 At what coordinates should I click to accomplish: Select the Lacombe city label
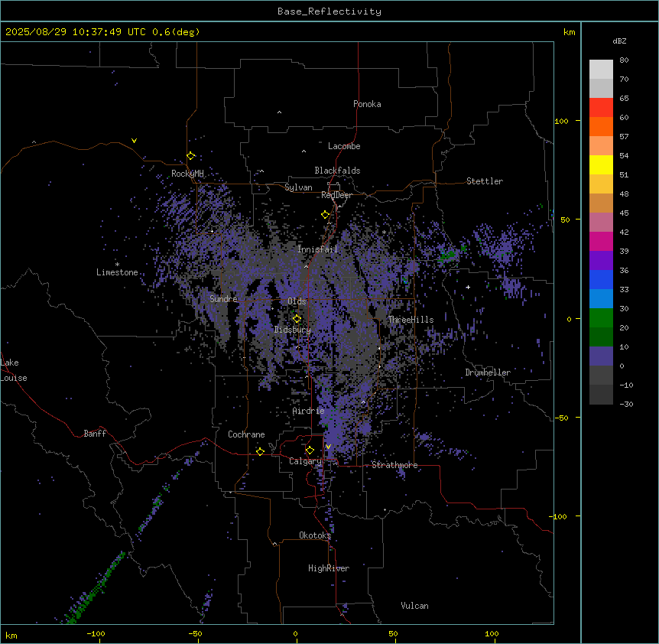tap(344, 146)
